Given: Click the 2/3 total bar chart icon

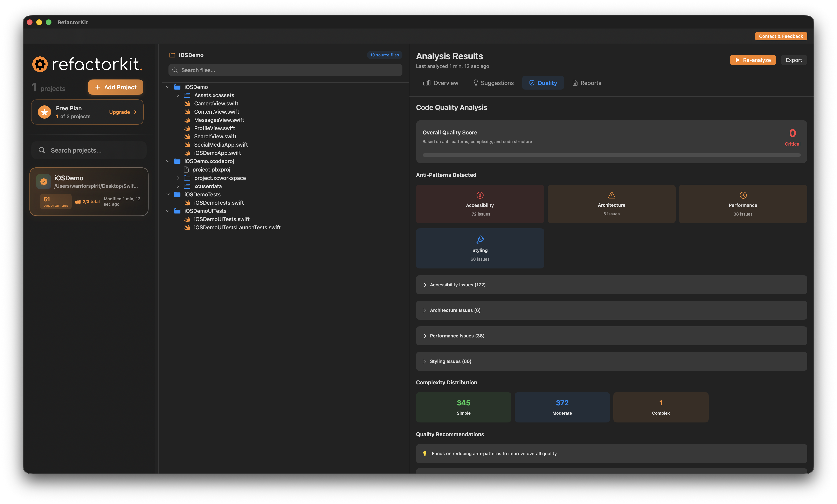Looking at the screenshot, I should [78, 202].
